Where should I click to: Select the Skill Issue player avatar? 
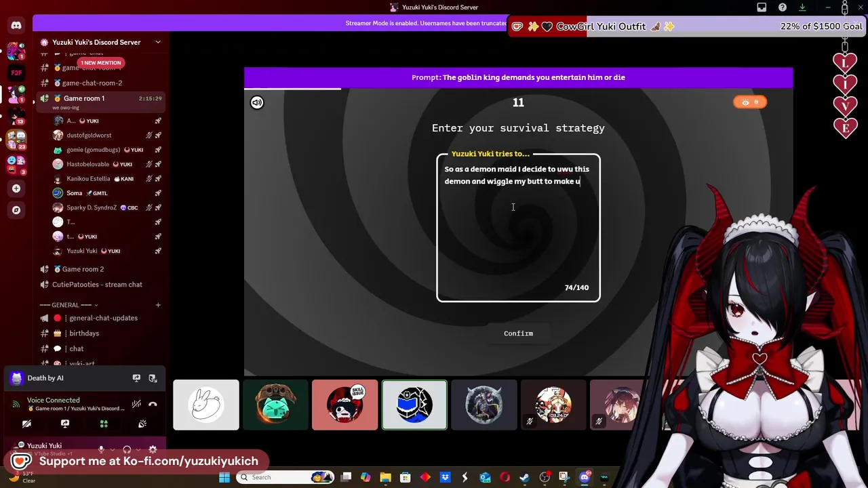344,405
